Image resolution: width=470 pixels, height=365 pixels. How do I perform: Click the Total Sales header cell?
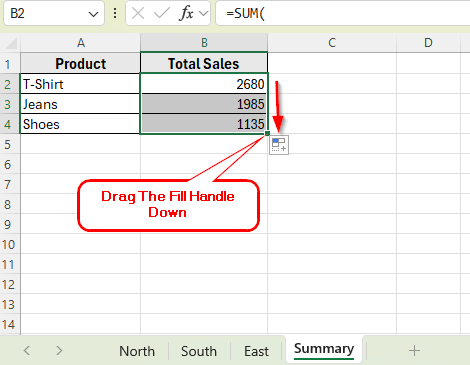[x=204, y=64]
